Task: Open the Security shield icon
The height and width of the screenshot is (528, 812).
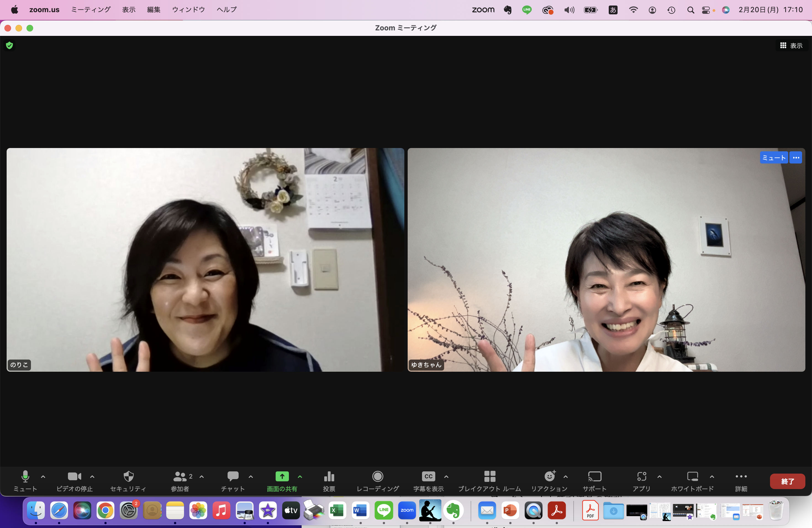Action: tap(128, 476)
